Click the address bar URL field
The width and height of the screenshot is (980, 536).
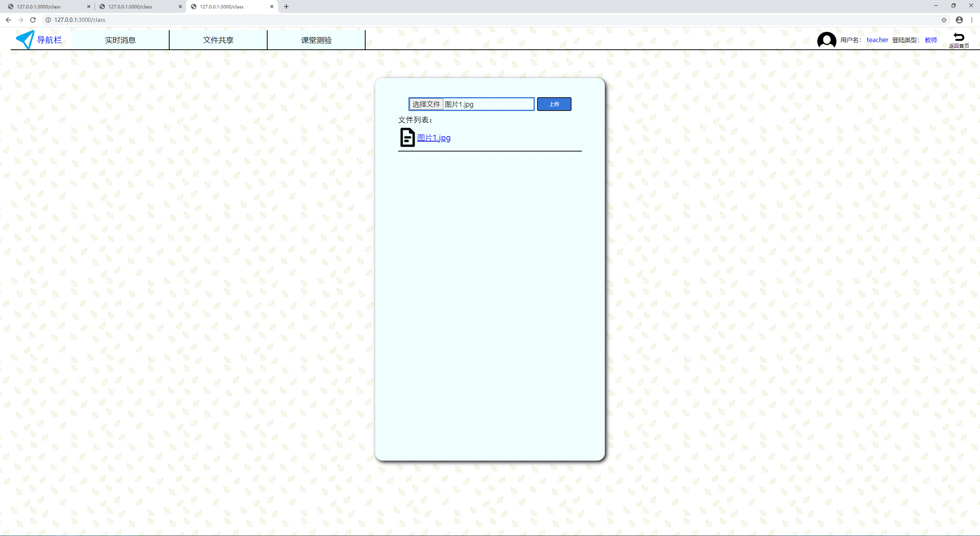pos(459,20)
